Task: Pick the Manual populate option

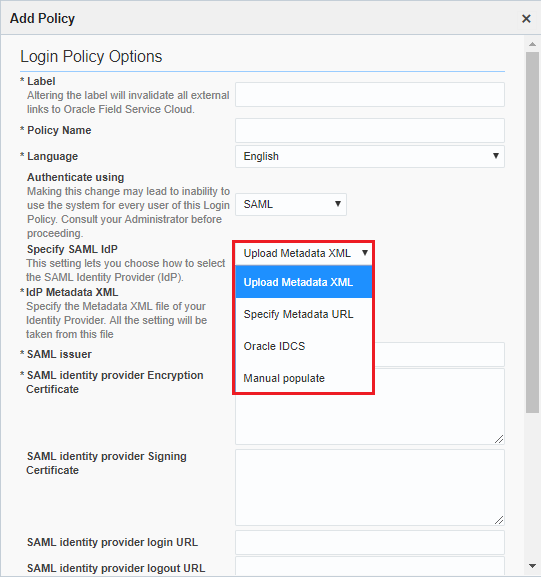Action: coord(304,378)
